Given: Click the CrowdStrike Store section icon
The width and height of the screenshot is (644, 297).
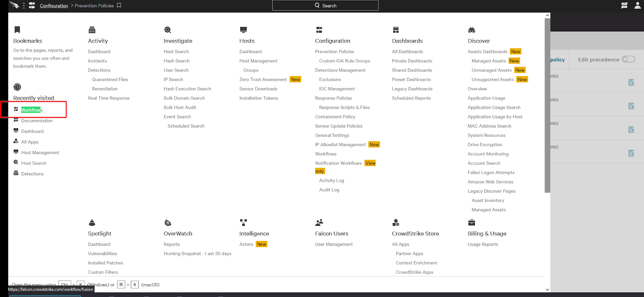Looking at the screenshot, I should coord(396,223).
